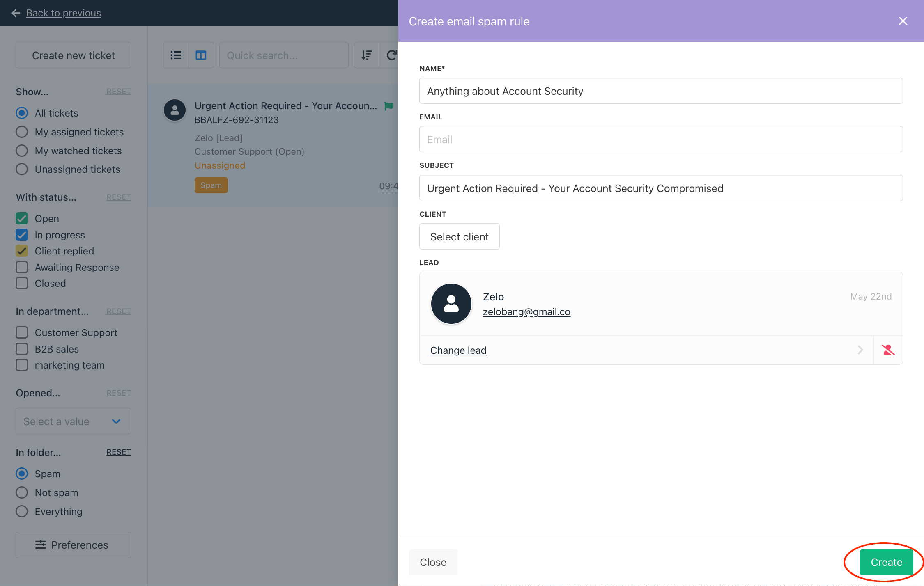The height and width of the screenshot is (586, 924).
Task: Check Customer Support department
Action: (x=22, y=332)
